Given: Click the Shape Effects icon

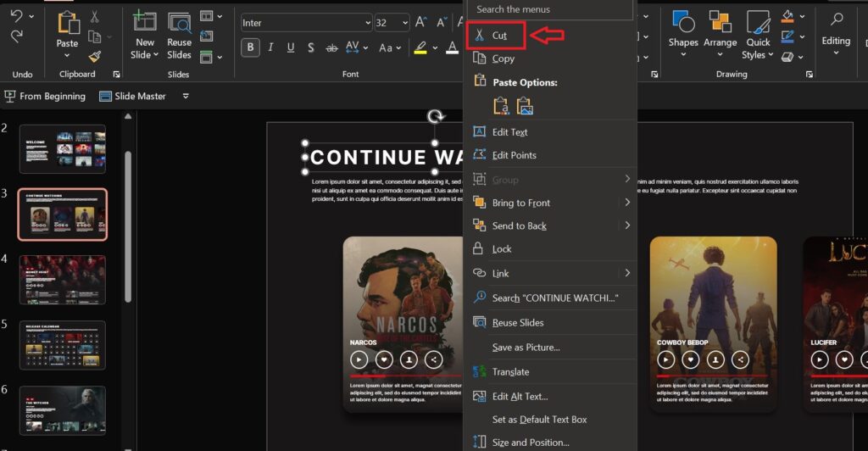Looking at the screenshot, I should tap(787, 57).
